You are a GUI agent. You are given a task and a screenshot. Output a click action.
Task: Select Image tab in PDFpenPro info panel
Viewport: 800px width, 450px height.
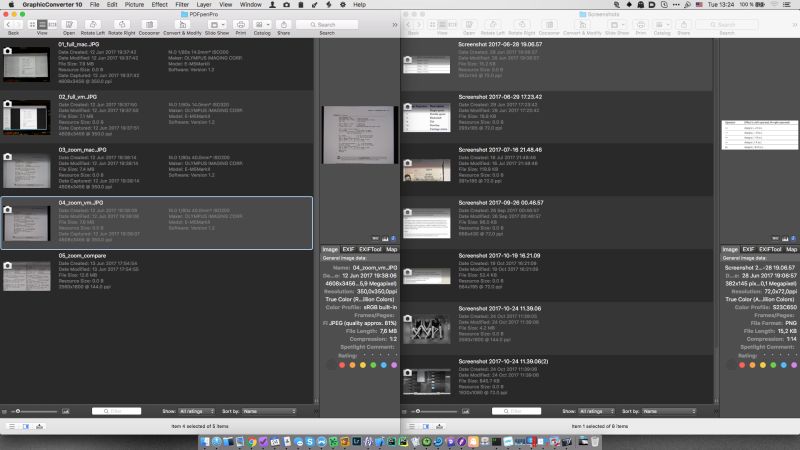point(330,249)
